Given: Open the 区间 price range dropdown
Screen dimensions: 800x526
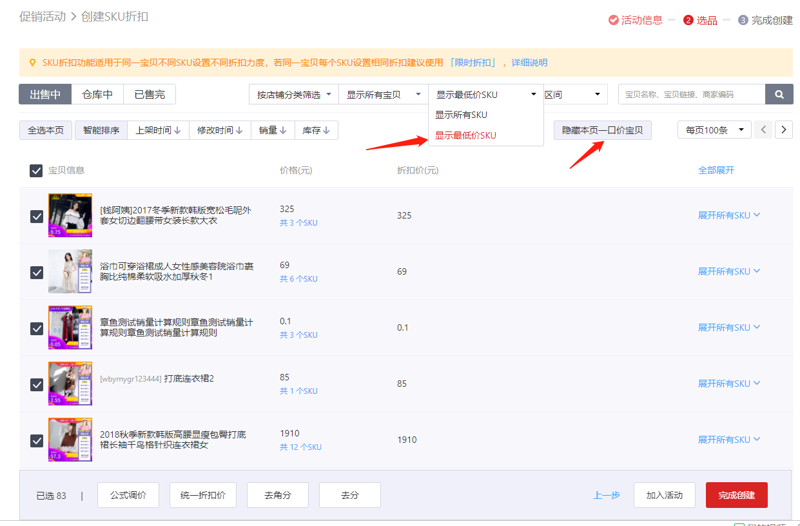Looking at the screenshot, I should coord(575,94).
